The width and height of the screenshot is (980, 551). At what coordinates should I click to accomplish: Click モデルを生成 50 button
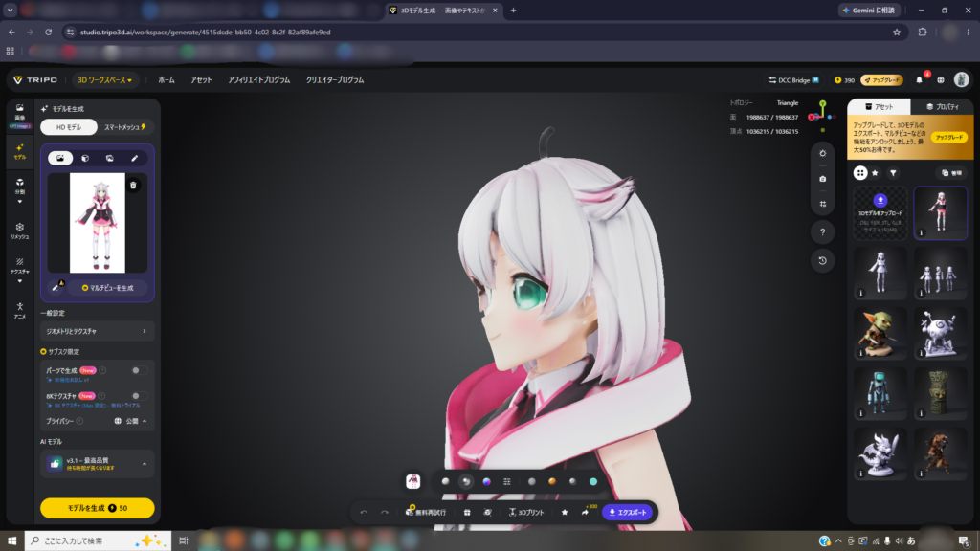tap(97, 508)
